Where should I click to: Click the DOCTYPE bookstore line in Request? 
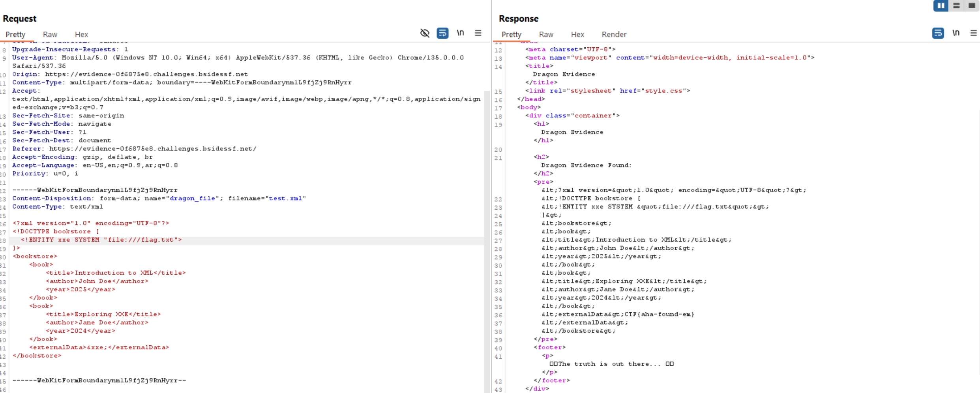coord(55,231)
